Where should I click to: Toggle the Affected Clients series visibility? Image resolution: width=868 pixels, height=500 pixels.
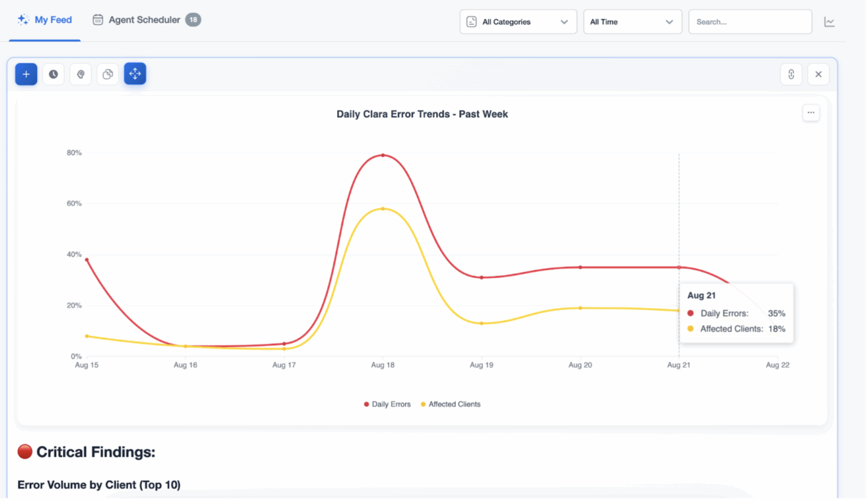450,404
